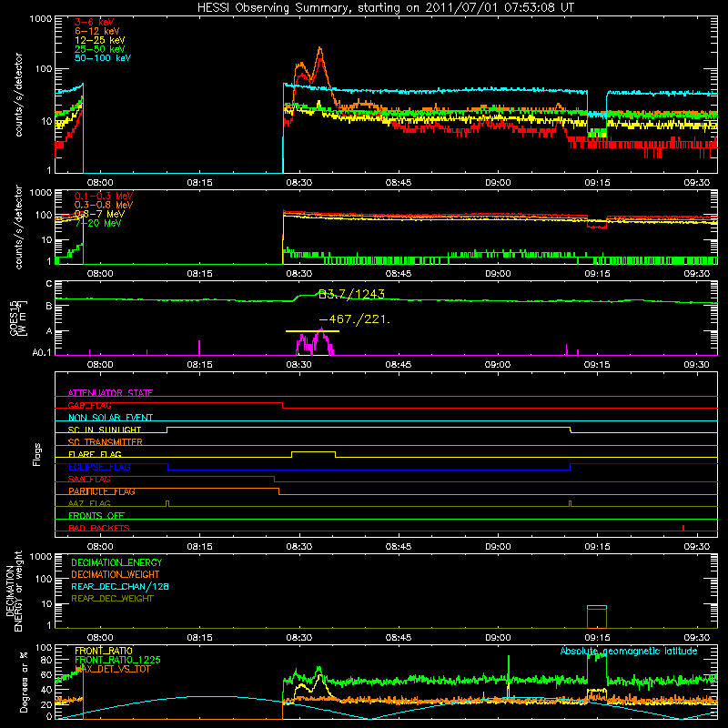Click the raised FLARE_FLAG pulse segment
The width and height of the screenshot is (728, 728).
(313, 451)
